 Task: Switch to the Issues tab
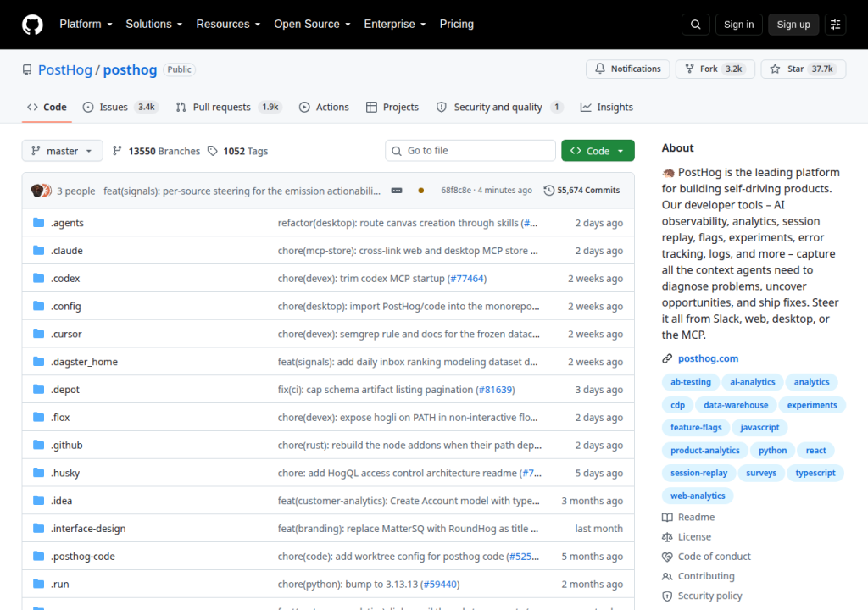click(x=120, y=108)
